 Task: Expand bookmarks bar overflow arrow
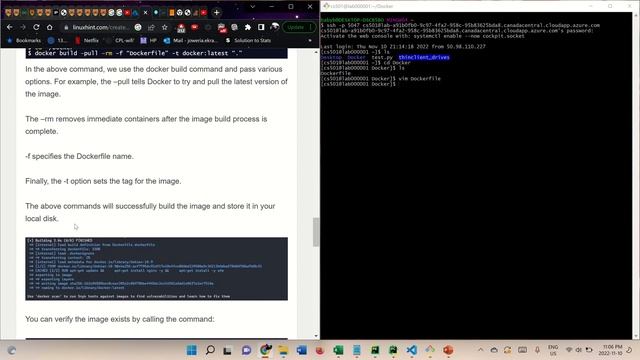pos(310,40)
